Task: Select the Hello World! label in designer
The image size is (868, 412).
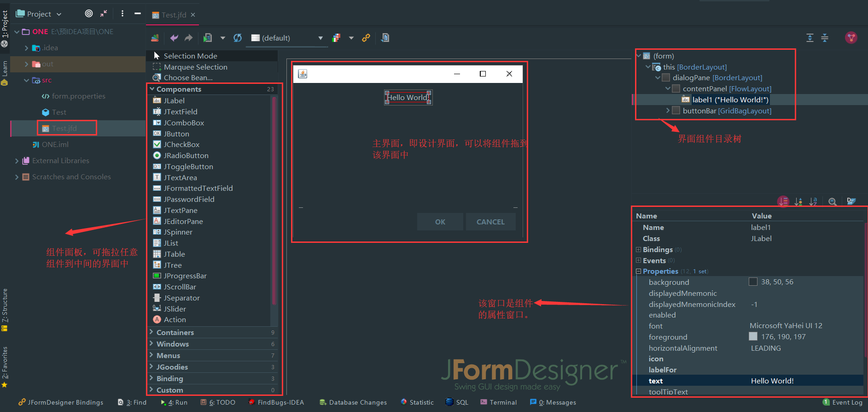Action: [408, 97]
